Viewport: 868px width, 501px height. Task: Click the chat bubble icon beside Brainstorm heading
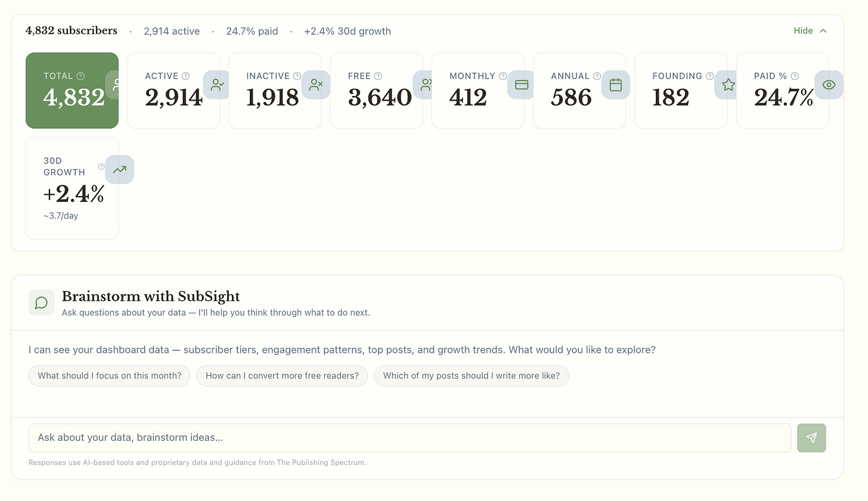click(41, 303)
